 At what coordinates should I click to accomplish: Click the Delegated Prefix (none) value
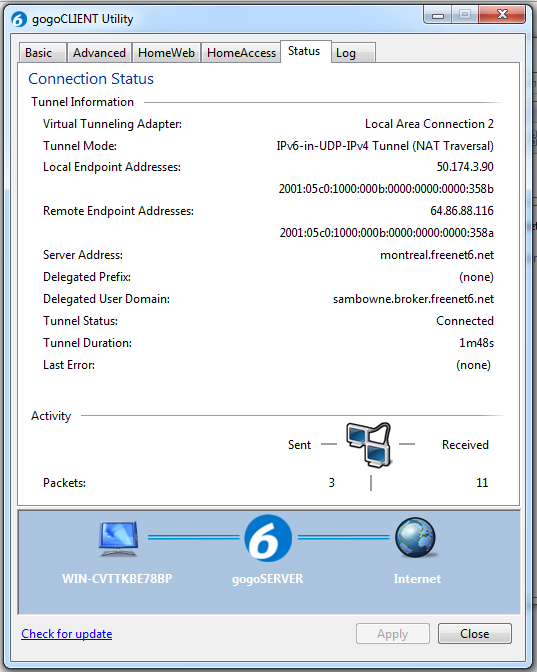476,277
